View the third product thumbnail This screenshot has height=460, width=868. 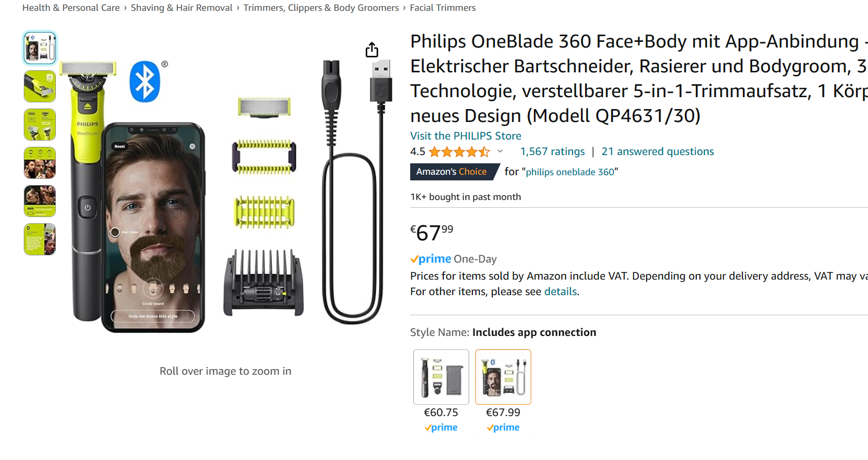40,125
